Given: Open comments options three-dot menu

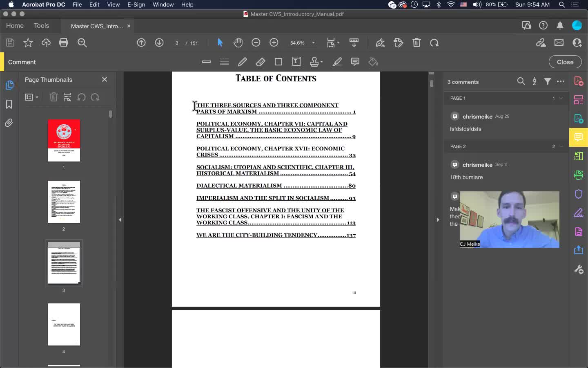Looking at the screenshot, I should pos(561,81).
